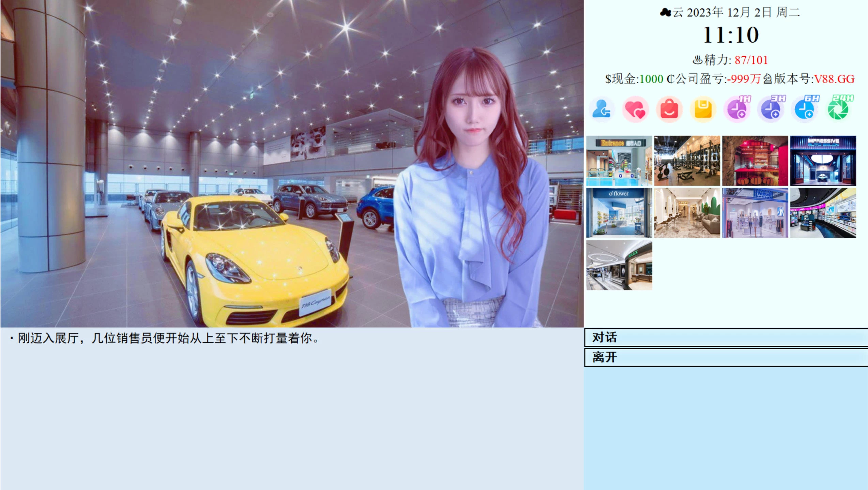Image resolution: width=868 pixels, height=490 pixels.
Task: Skip a full day with green 24H icon
Action: click(838, 109)
